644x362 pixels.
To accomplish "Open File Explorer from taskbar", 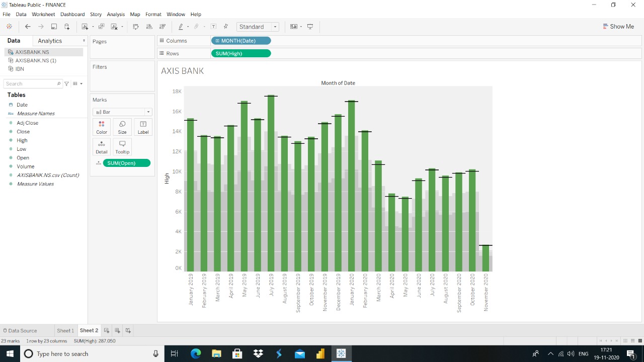I will click(x=216, y=354).
